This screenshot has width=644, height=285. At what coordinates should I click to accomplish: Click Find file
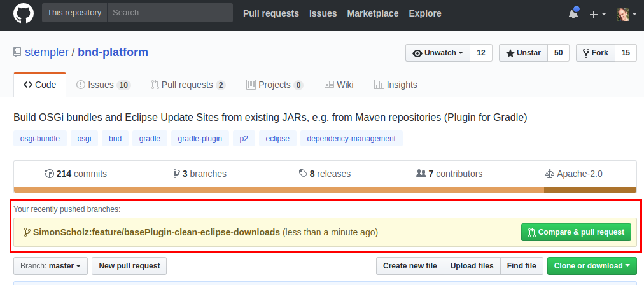coord(522,266)
